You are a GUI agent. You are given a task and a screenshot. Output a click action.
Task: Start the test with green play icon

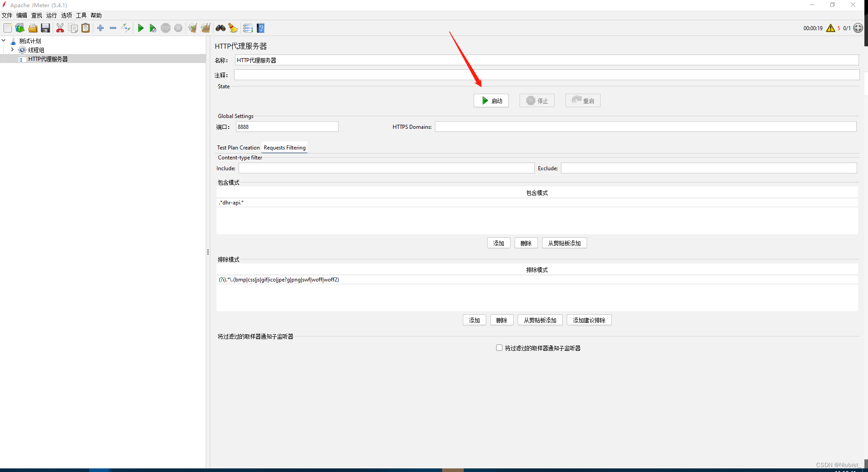click(140, 28)
